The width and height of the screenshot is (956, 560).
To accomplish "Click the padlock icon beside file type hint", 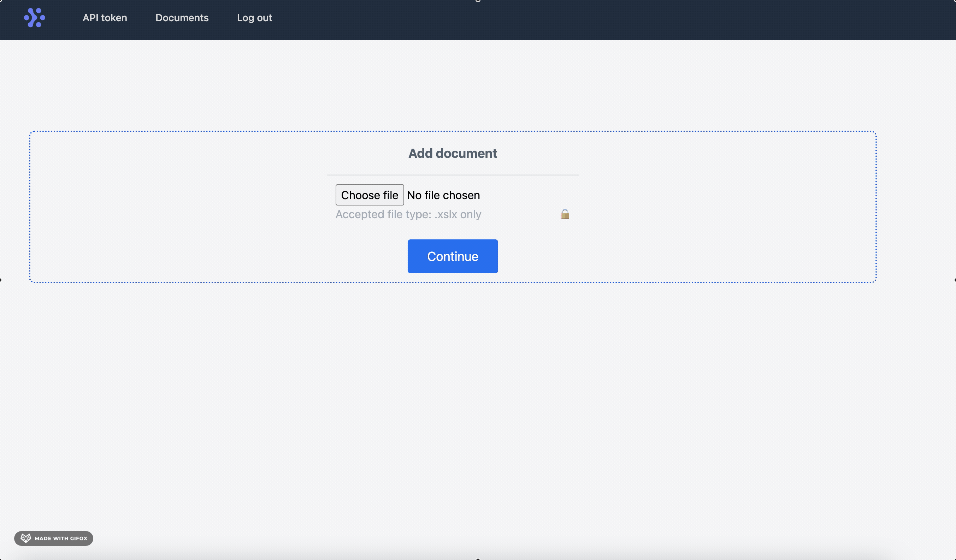I will tap(565, 214).
